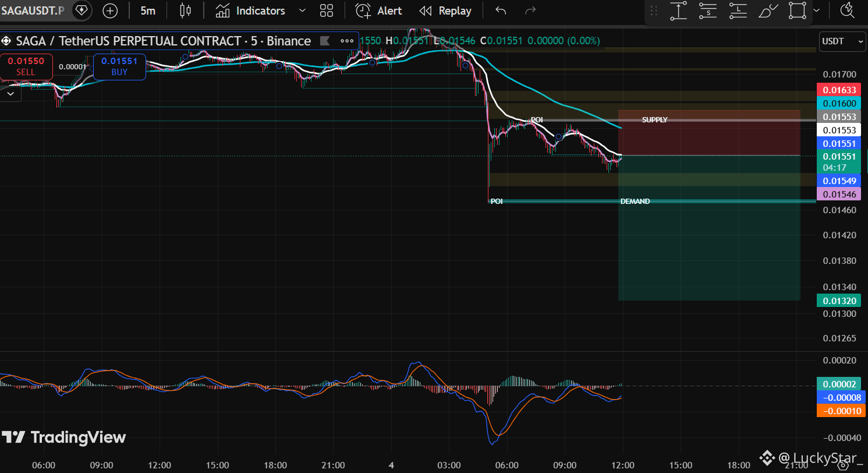Click the 0.01700 price axis label
This screenshot has width=868, height=473.
pos(839,75)
